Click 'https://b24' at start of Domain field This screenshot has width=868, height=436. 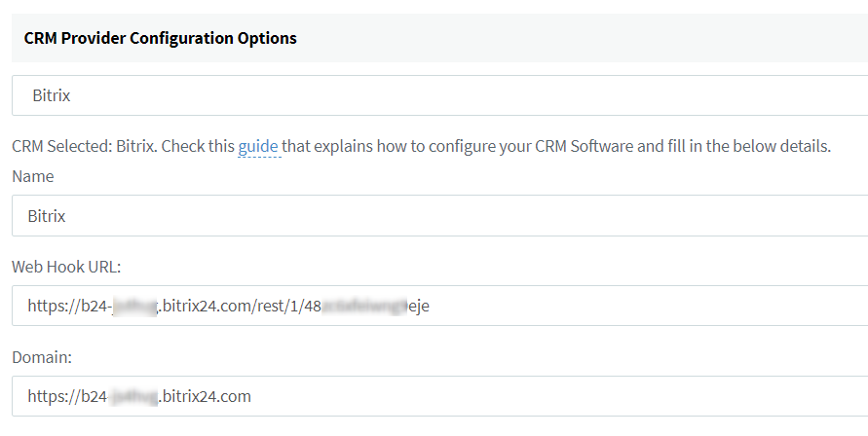[x=66, y=396]
